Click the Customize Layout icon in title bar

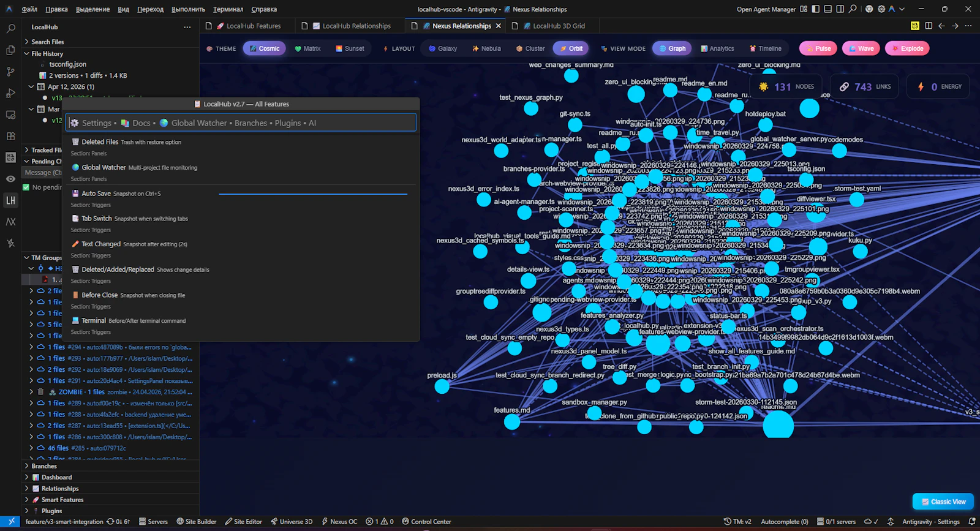tap(804, 9)
